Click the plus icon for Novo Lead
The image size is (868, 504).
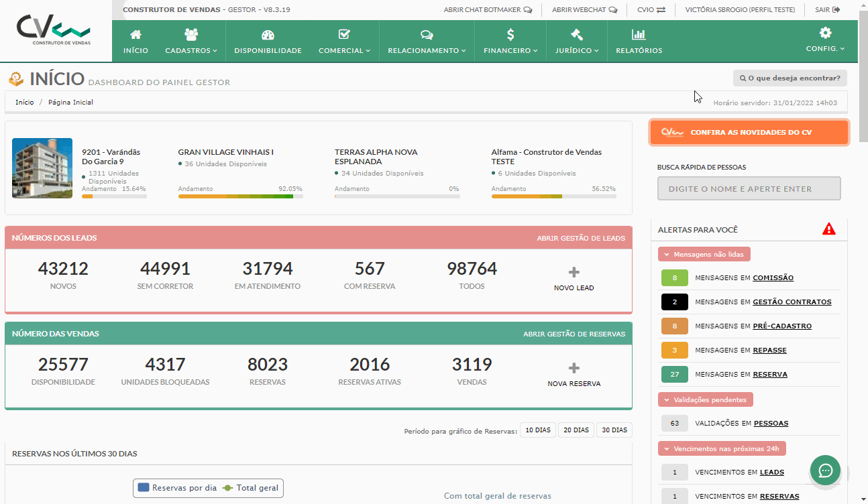click(574, 272)
